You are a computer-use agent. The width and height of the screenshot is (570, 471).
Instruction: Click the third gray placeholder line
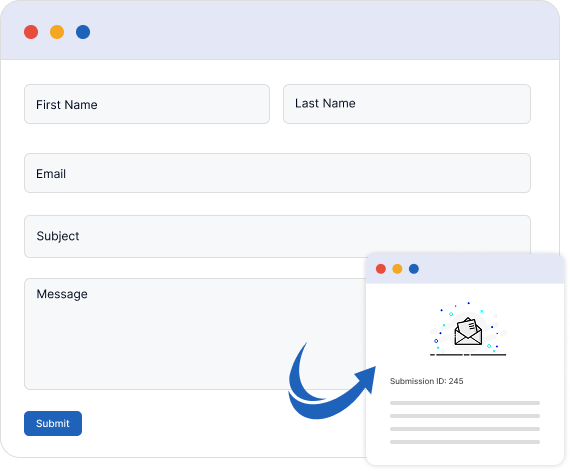465,429
